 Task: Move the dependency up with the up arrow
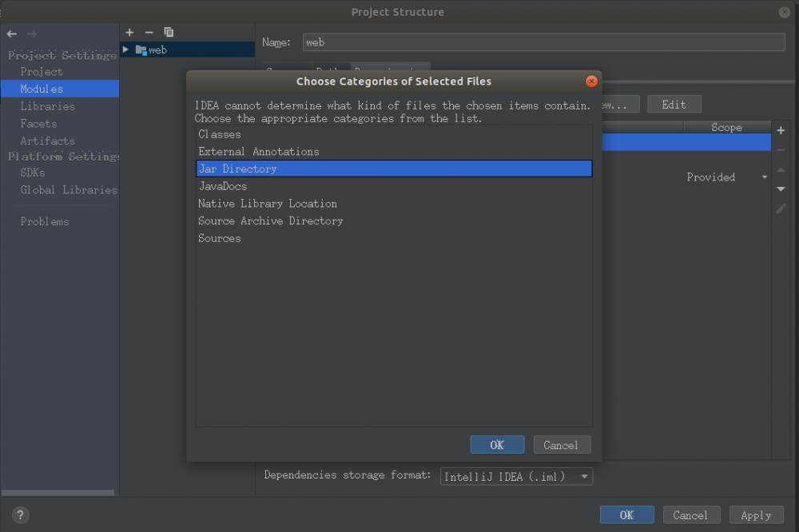781,169
